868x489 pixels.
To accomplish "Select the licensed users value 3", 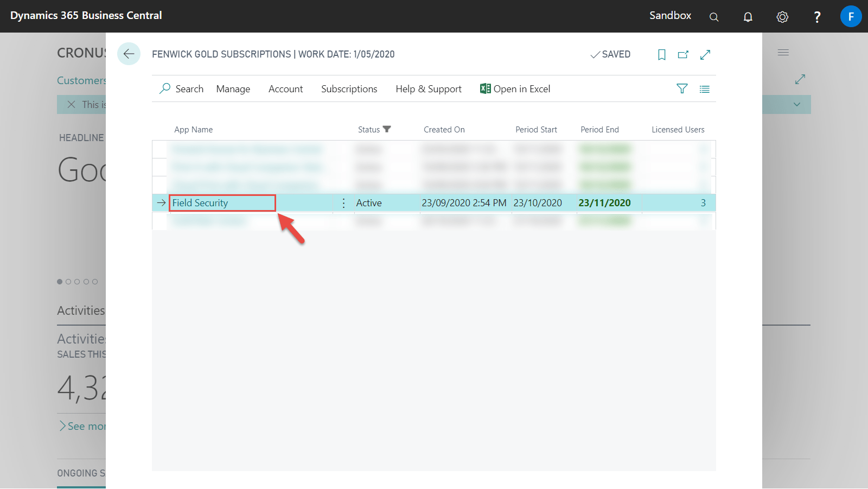I will point(703,203).
